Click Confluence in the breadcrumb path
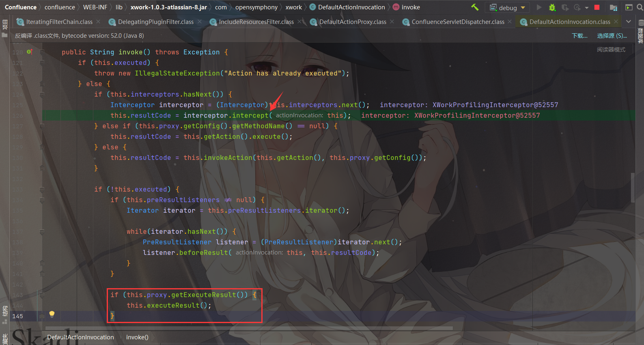The image size is (644, 345). pyautogui.click(x=21, y=7)
